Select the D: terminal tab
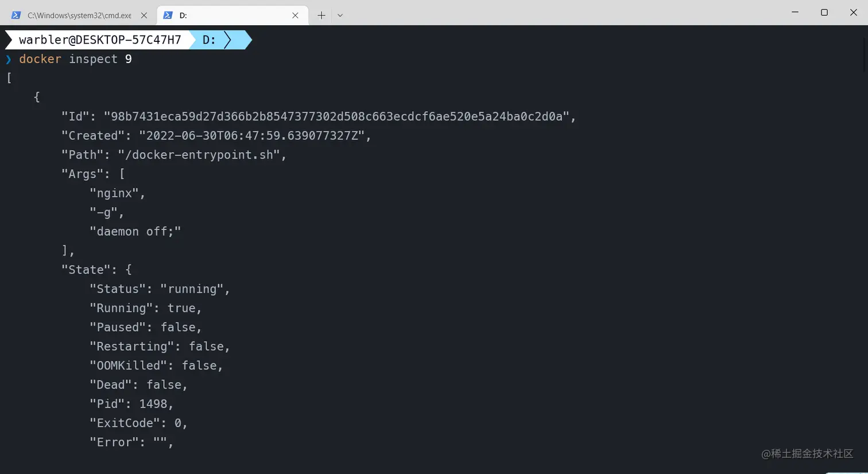Screen dimensions: 868x474 (x=232, y=15)
